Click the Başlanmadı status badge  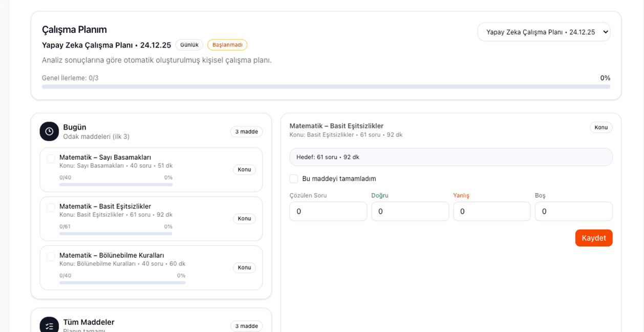click(x=227, y=45)
